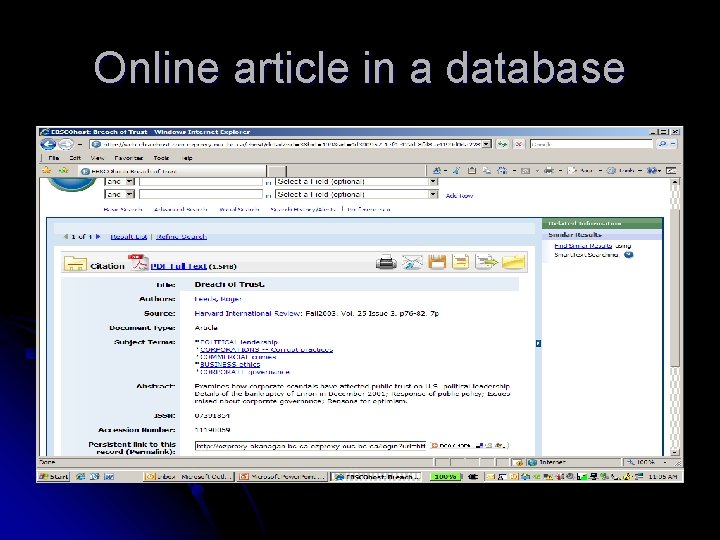
Task: Open the PDF Full Text link
Action: point(179,266)
